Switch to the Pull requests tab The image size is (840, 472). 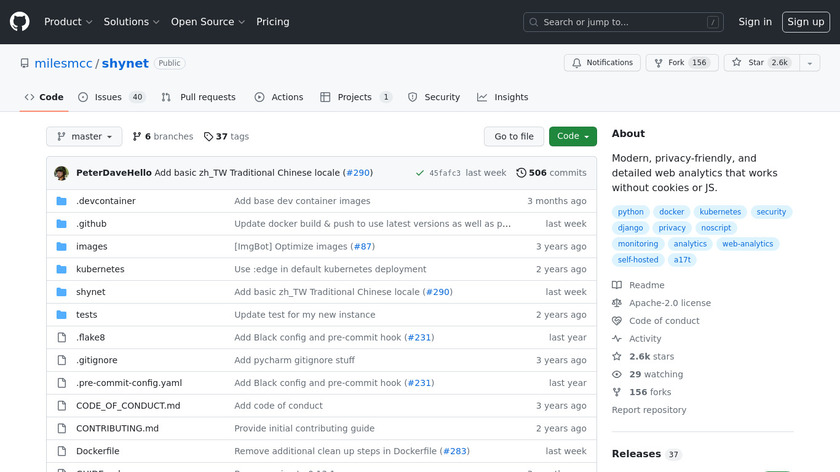[x=199, y=98]
